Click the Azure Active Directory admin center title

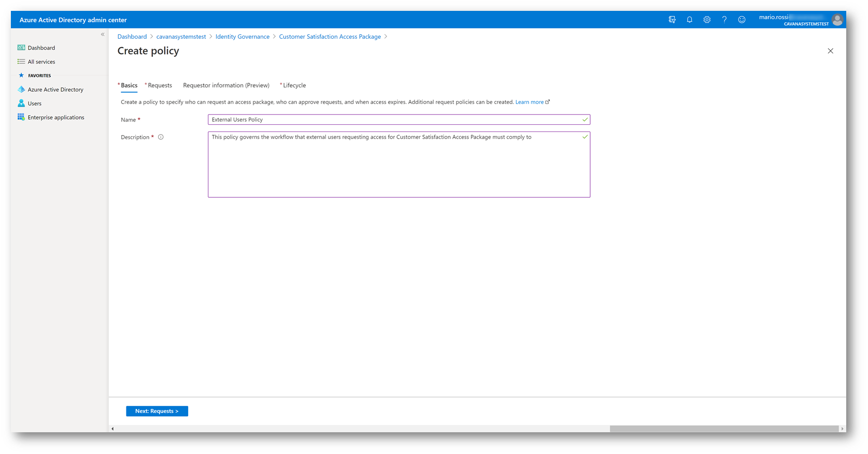pos(73,20)
